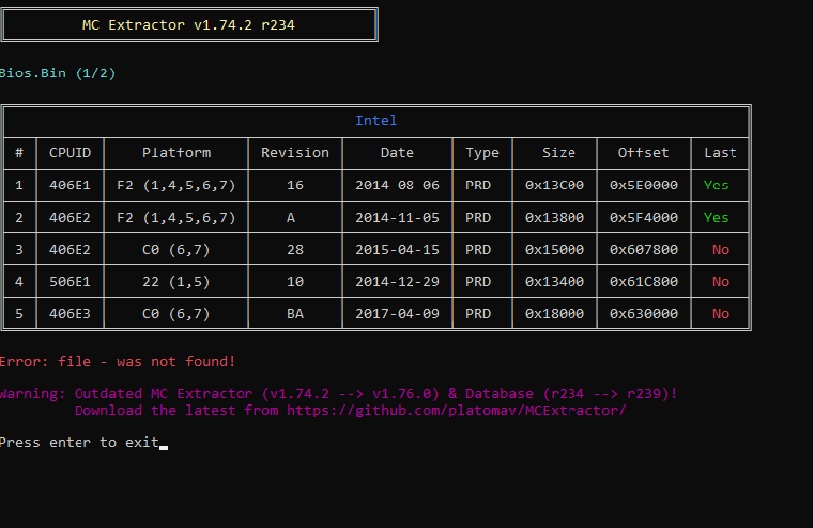Click the No value in row 5
Image resolution: width=813 pixels, height=528 pixels.
pyautogui.click(x=720, y=314)
